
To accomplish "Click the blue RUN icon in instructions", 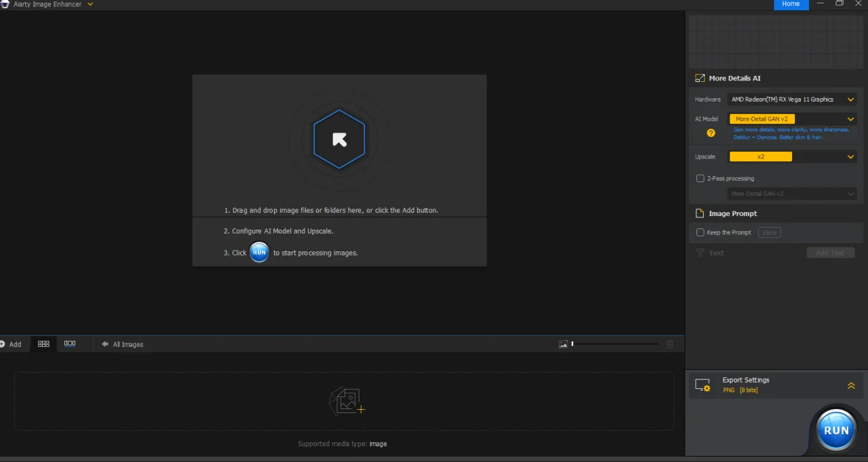I will pos(260,252).
